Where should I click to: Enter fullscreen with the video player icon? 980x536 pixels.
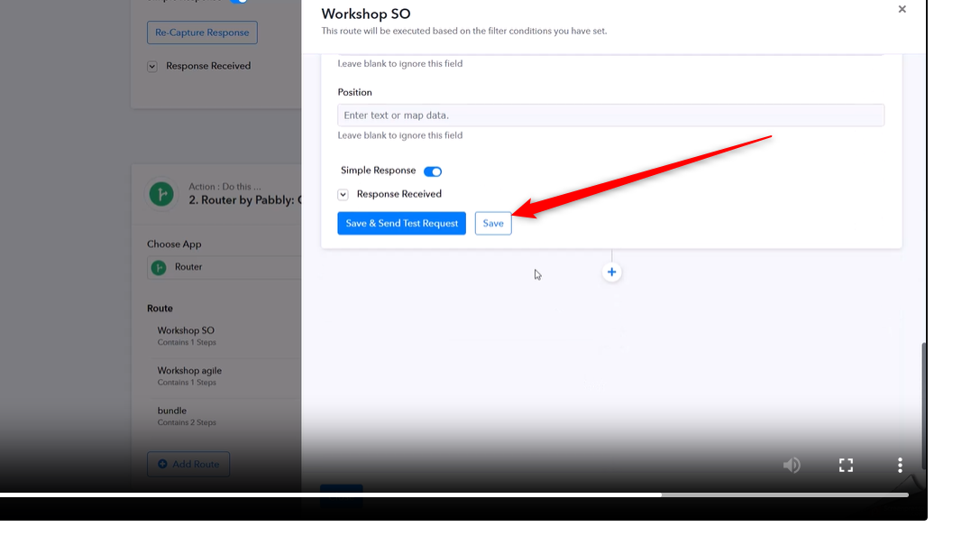tap(846, 465)
